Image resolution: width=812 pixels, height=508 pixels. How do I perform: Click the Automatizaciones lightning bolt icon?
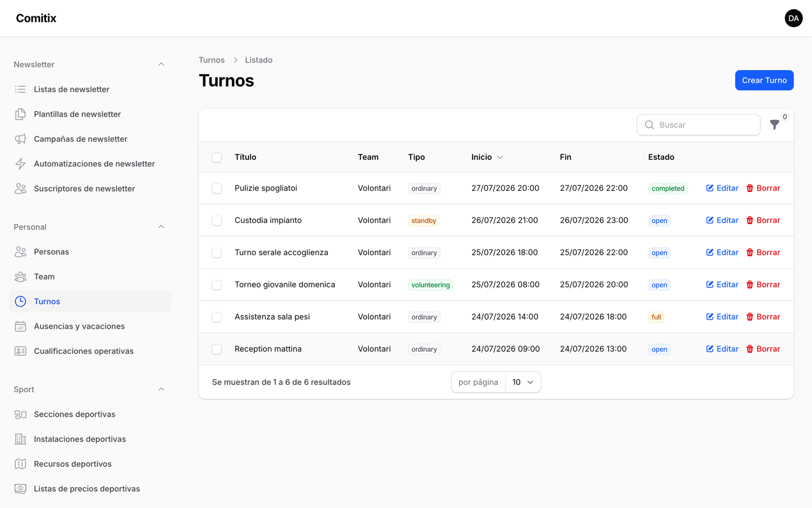click(x=20, y=164)
